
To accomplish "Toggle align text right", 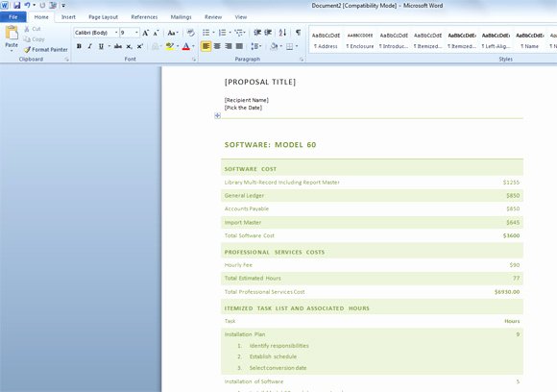I will point(228,46).
